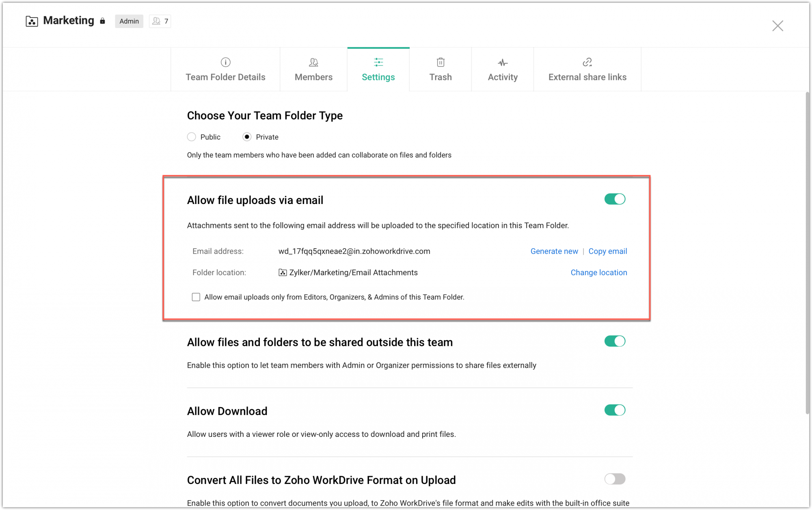
Task: Select the External share links chain icon
Action: tap(587, 62)
